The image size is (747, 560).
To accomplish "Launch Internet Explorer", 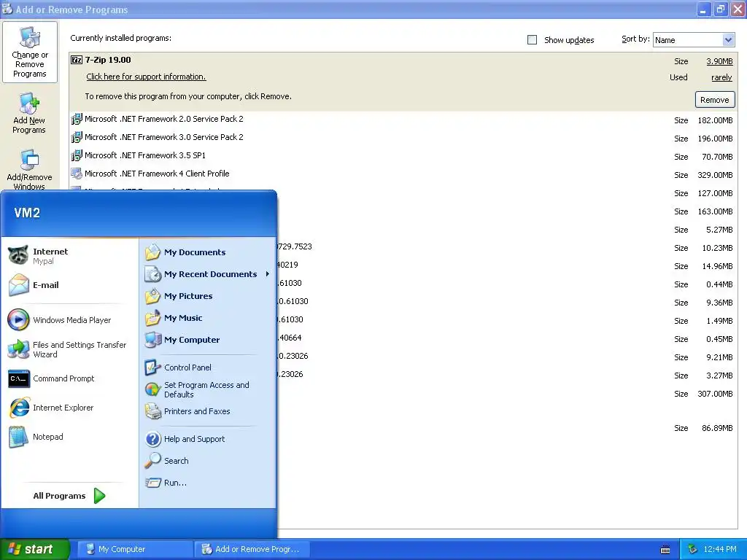I will coord(69,408).
